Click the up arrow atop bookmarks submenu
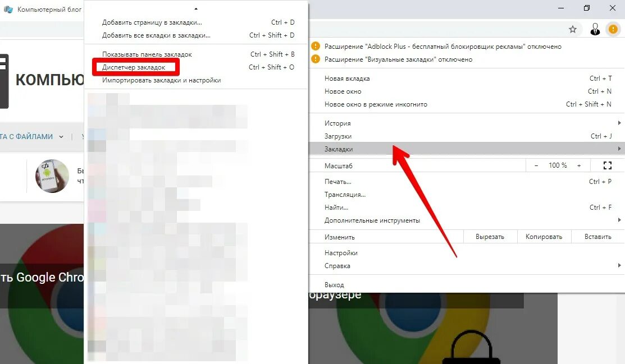 pyautogui.click(x=196, y=8)
